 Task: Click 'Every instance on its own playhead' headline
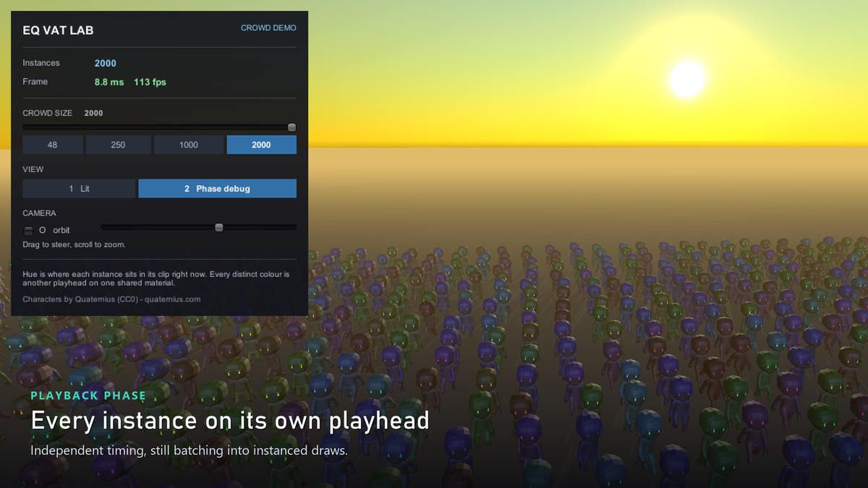[x=230, y=420]
